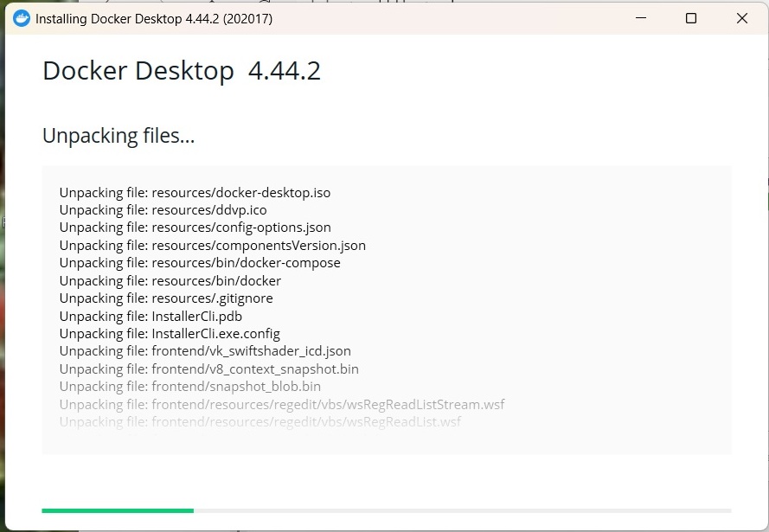Select the 'wsRegReadListStream.wsf' log line
The image size is (769, 532).
coord(282,405)
